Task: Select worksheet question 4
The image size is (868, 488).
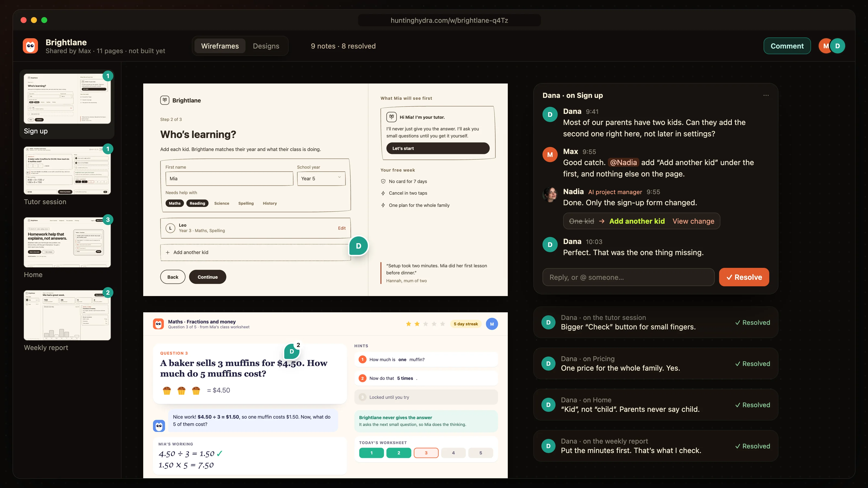Action: tap(453, 453)
